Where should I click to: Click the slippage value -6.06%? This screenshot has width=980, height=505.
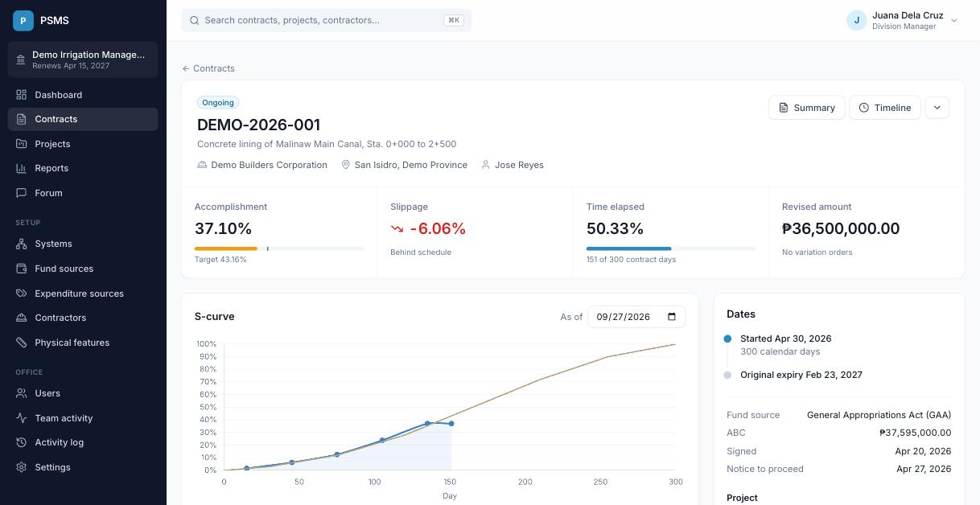pyautogui.click(x=438, y=228)
